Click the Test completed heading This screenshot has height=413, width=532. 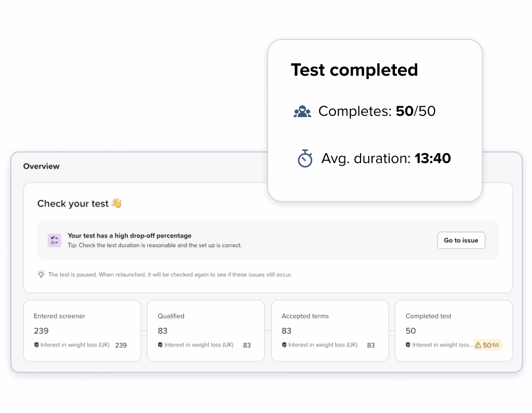coord(354,70)
